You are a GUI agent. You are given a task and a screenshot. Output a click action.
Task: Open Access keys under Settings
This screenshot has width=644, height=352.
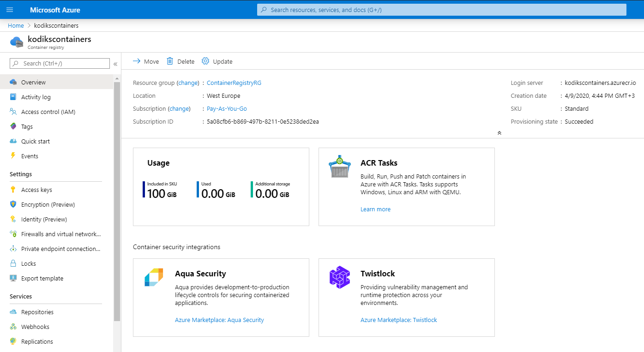pos(36,190)
